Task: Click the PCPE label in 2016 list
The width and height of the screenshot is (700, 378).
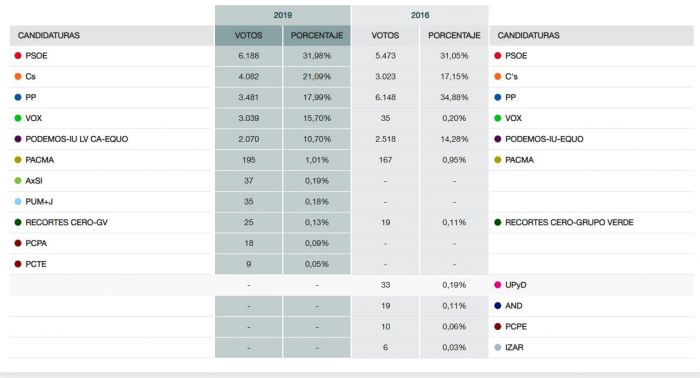Action: [516, 327]
